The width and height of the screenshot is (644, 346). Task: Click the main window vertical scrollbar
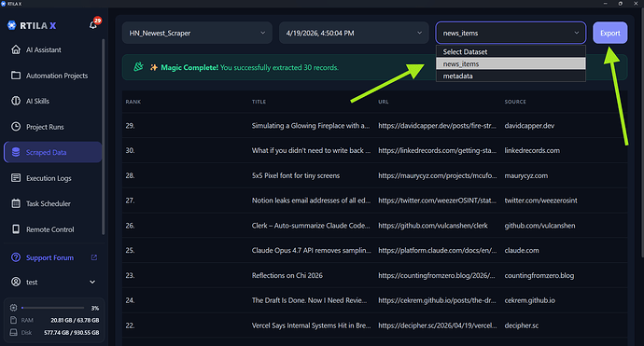coord(641,133)
